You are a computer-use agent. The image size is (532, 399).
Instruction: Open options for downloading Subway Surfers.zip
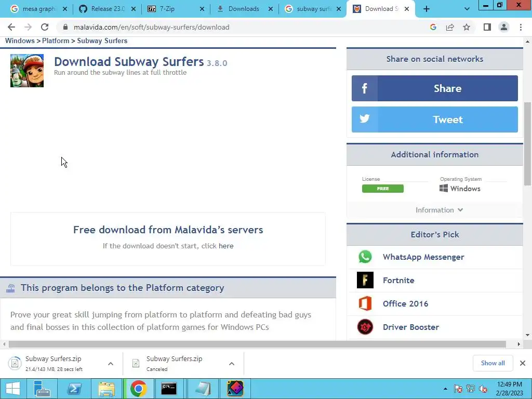111,364
